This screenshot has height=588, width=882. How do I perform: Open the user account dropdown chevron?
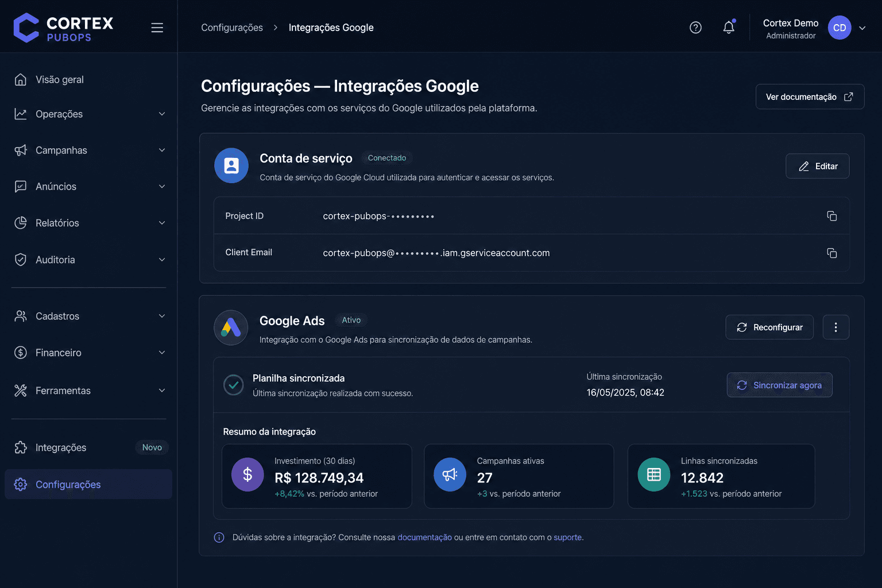pos(862,28)
